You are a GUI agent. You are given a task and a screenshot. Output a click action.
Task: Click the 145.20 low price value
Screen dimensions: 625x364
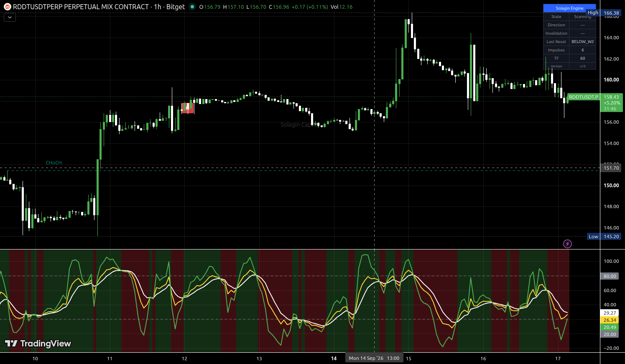pyautogui.click(x=611, y=237)
